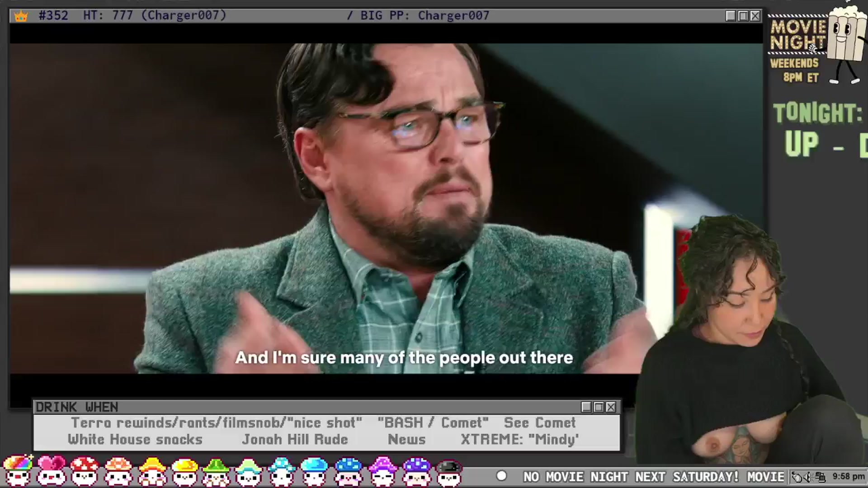Click the round cyan-capped mushroom
Screen dimensions: 868x488
tap(314, 470)
